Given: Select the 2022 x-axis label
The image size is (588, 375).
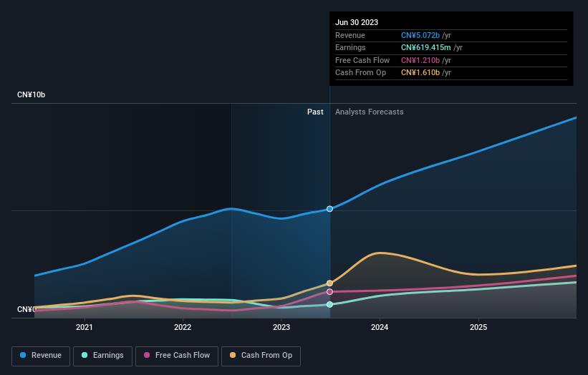Looking at the screenshot, I should click(183, 327).
